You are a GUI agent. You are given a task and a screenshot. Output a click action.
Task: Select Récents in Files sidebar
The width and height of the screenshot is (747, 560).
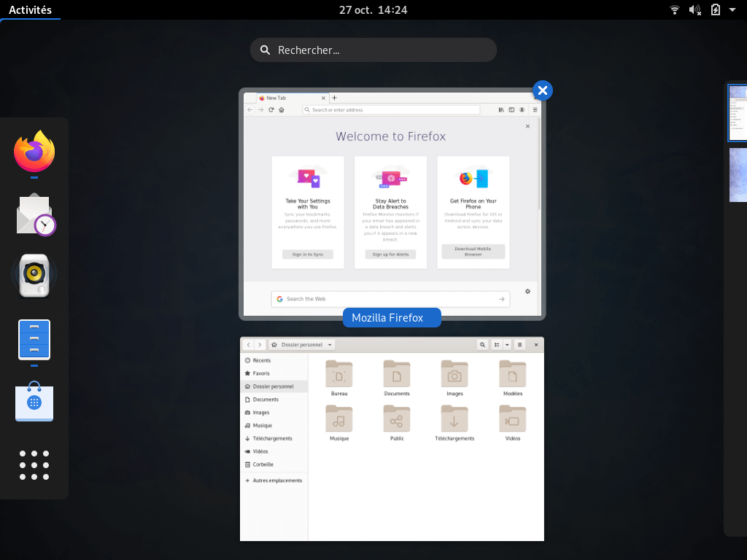click(274, 360)
